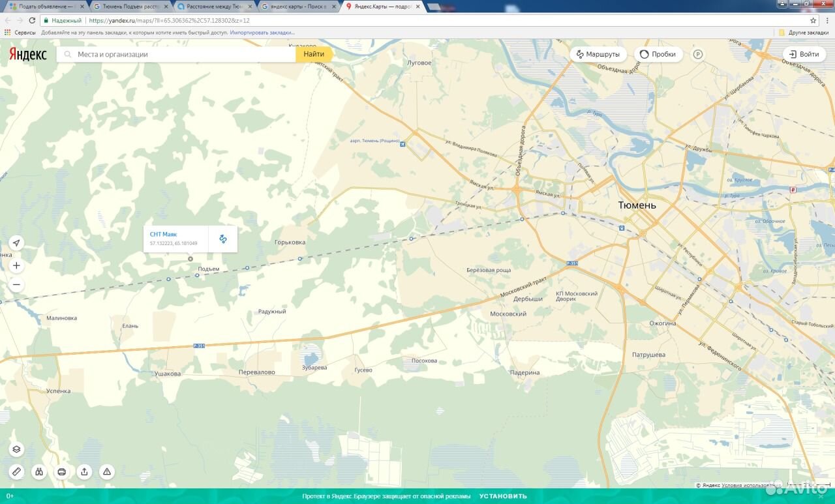Click the Тюмень city label
The width and height of the screenshot is (835, 504).
pos(637,205)
